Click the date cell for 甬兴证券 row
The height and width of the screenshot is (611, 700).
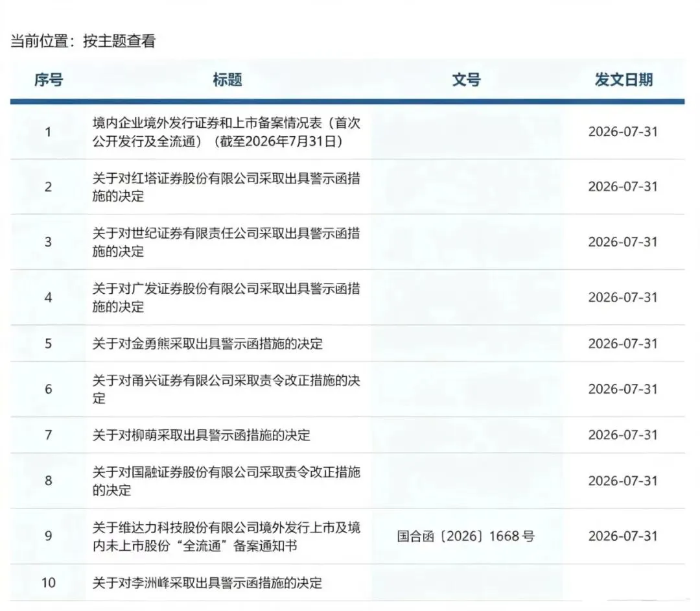pyautogui.click(x=624, y=389)
